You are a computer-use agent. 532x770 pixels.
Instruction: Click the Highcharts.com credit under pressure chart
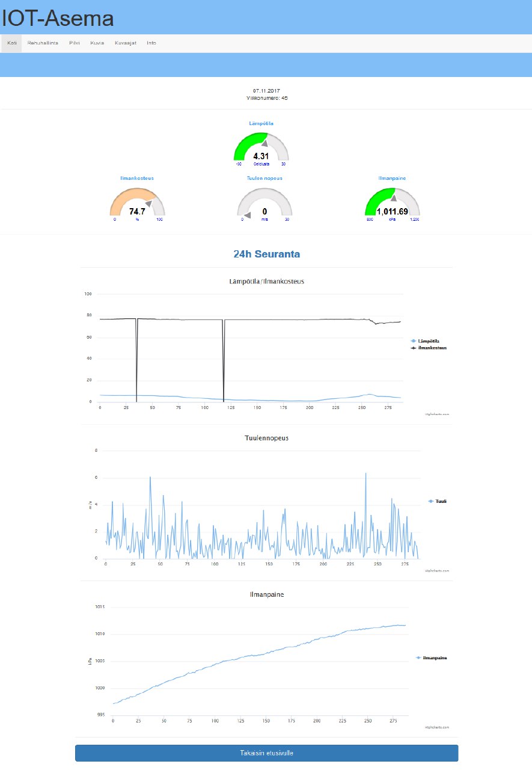click(437, 727)
